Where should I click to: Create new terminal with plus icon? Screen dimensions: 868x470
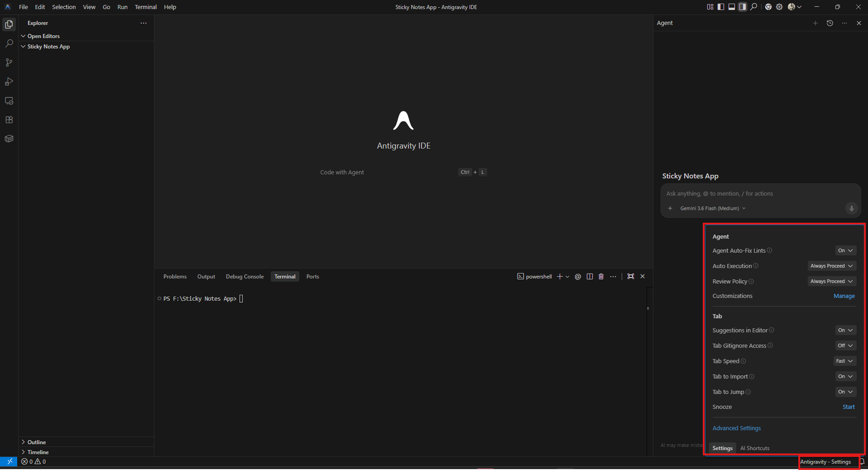click(x=560, y=277)
